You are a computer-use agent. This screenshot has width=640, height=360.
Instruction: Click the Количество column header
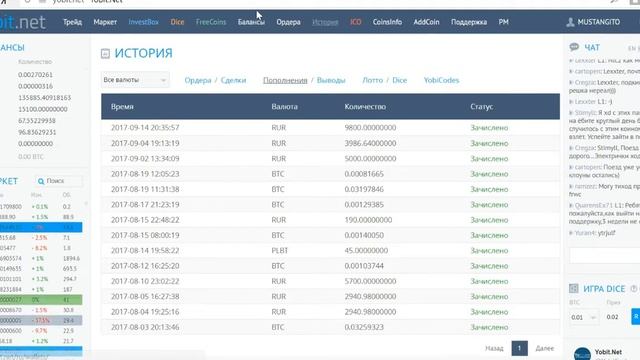point(365,107)
